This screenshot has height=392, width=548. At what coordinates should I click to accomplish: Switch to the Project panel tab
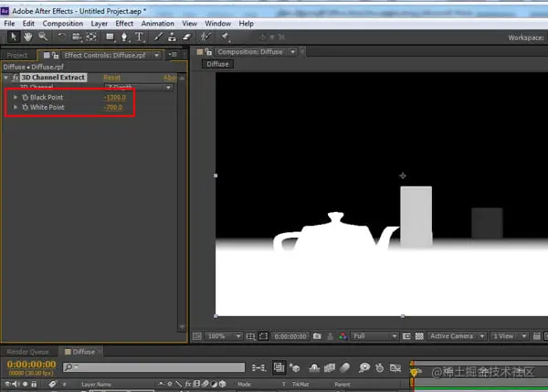click(x=17, y=55)
